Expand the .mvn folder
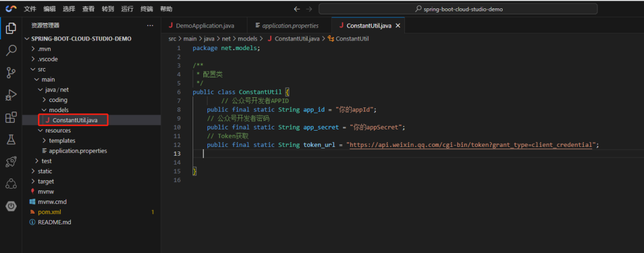 pos(91,49)
